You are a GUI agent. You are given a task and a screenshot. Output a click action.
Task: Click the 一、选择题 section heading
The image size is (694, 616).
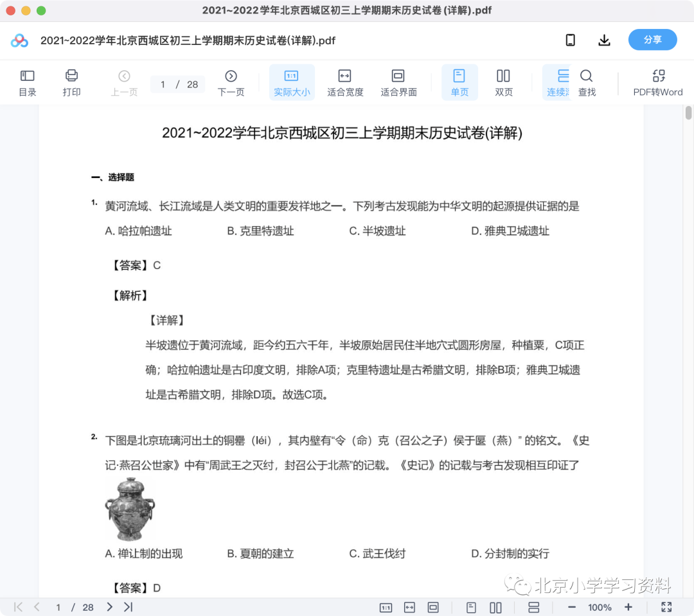112,177
